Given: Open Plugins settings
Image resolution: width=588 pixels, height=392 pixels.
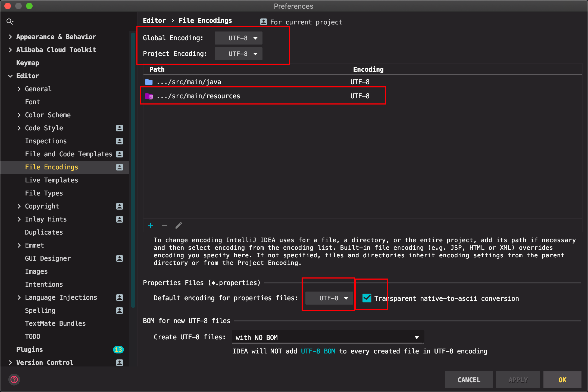Looking at the screenshot, I should (x=30, y=350).
